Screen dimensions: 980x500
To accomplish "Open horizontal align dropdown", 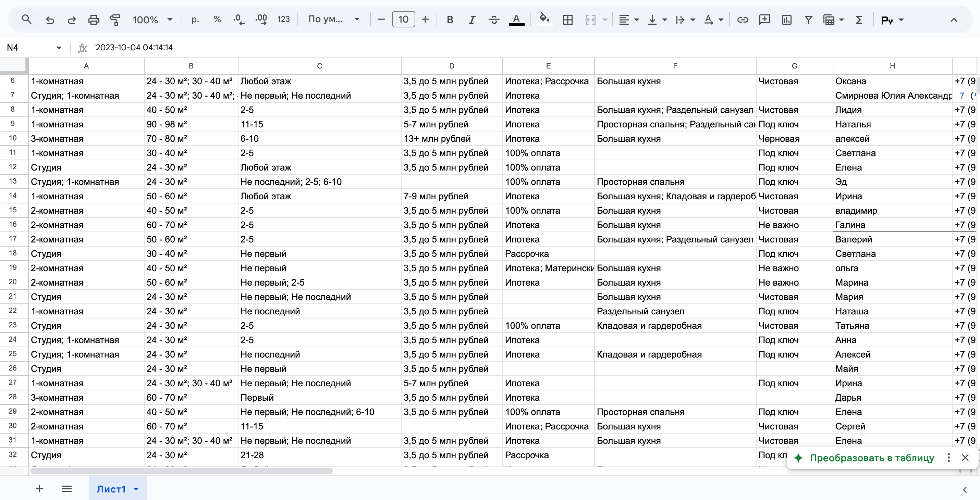I will [628, 20].
